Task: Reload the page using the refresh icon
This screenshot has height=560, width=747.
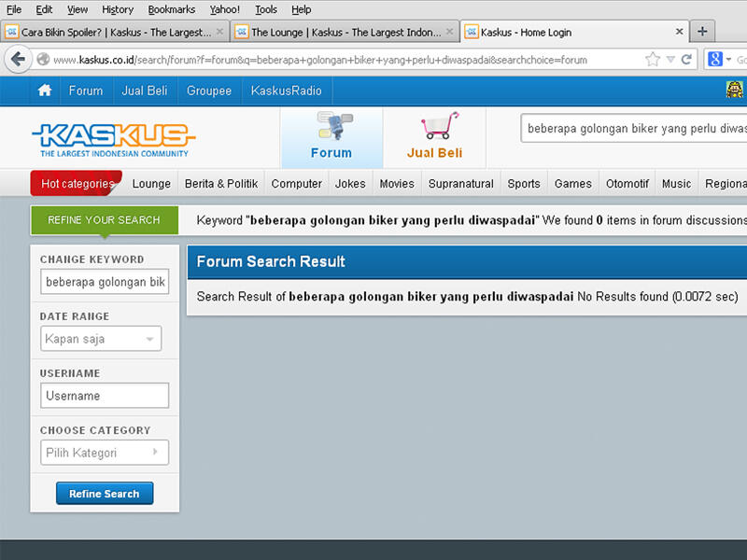Action: 686,60
